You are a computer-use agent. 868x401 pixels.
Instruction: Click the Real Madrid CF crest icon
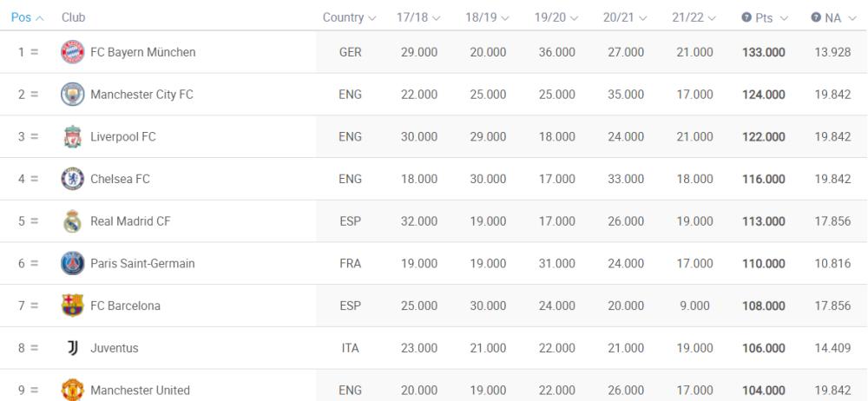pos(73,221)
